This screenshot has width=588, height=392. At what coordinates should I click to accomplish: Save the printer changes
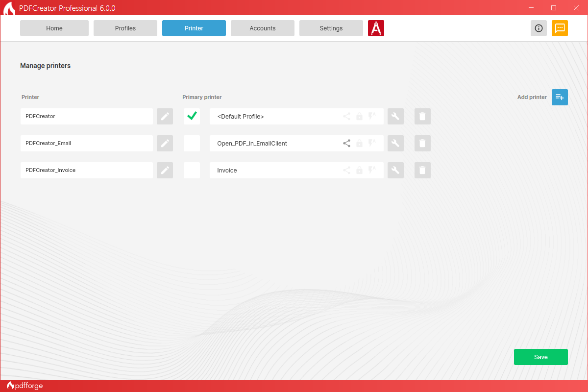click(x=541, y=357)
